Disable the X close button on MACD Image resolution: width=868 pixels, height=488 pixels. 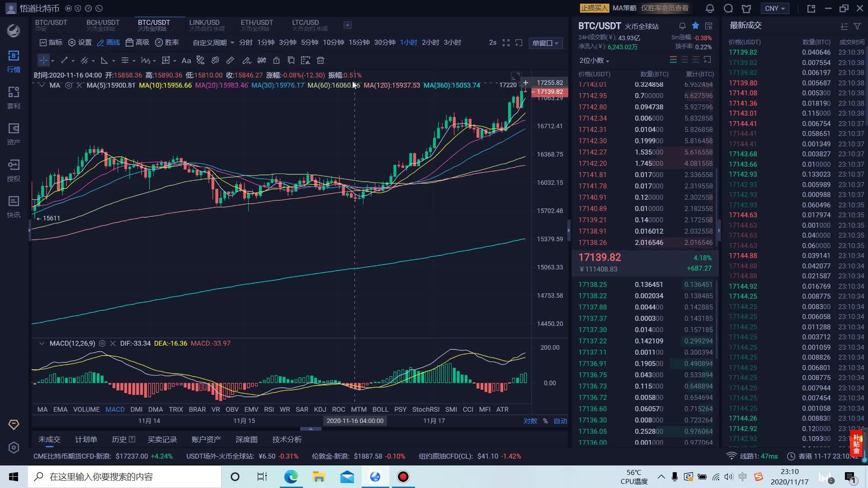113,343
